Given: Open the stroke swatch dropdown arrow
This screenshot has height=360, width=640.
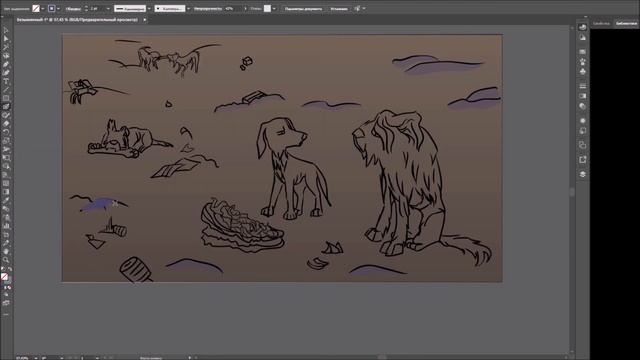Looking at the screenshot, I should pos(58,9).
